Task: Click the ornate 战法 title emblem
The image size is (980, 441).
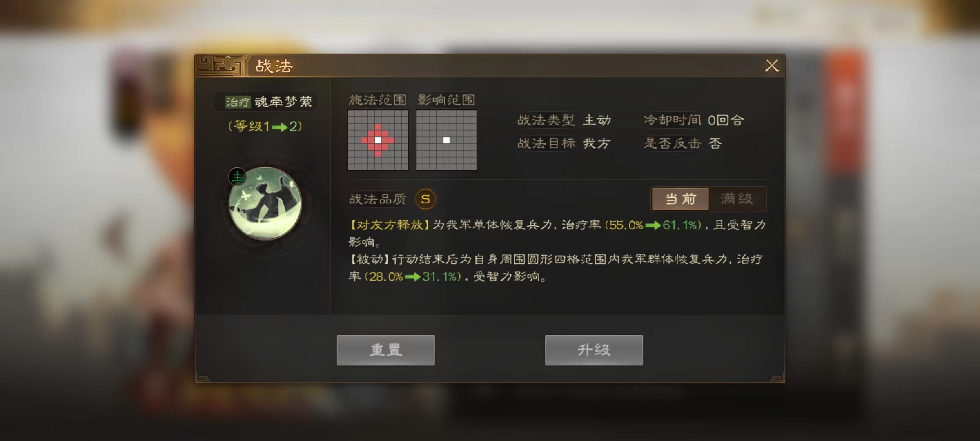Action: pos(221,65)
